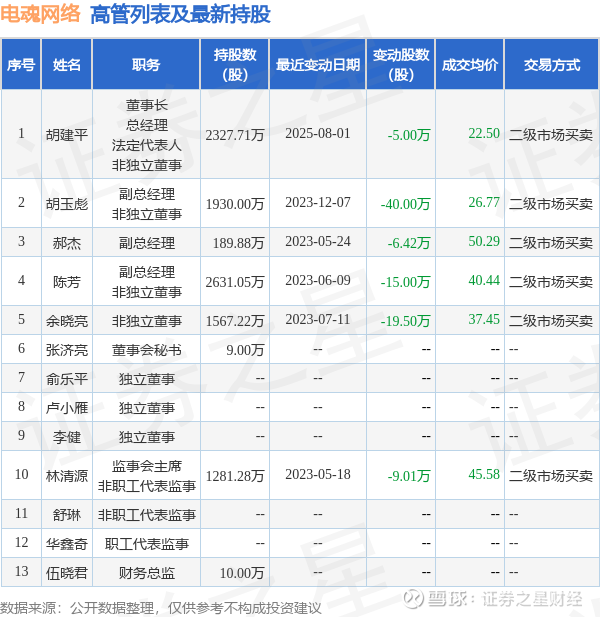The height and width of the screenshot is (617, 600).
Task: Click the 职工代表监事 position for 华鑫奇
Action: pos(146,544)
